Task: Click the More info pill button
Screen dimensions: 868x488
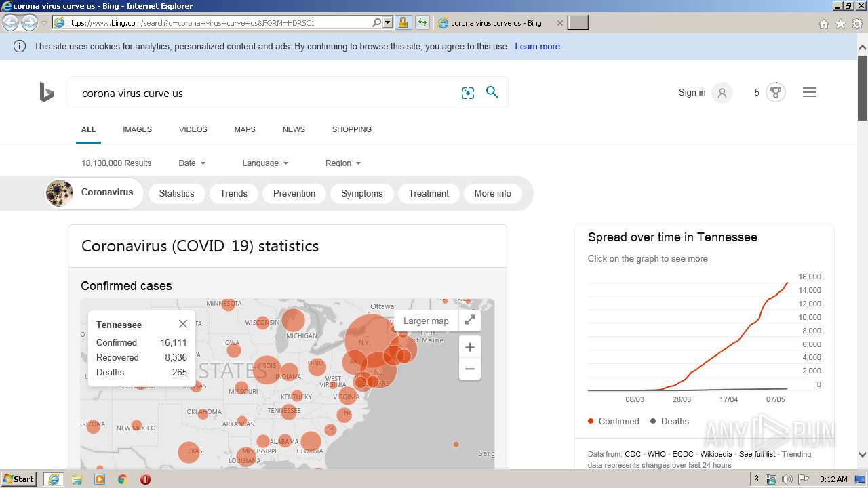Action: click(x=493, y=193)
